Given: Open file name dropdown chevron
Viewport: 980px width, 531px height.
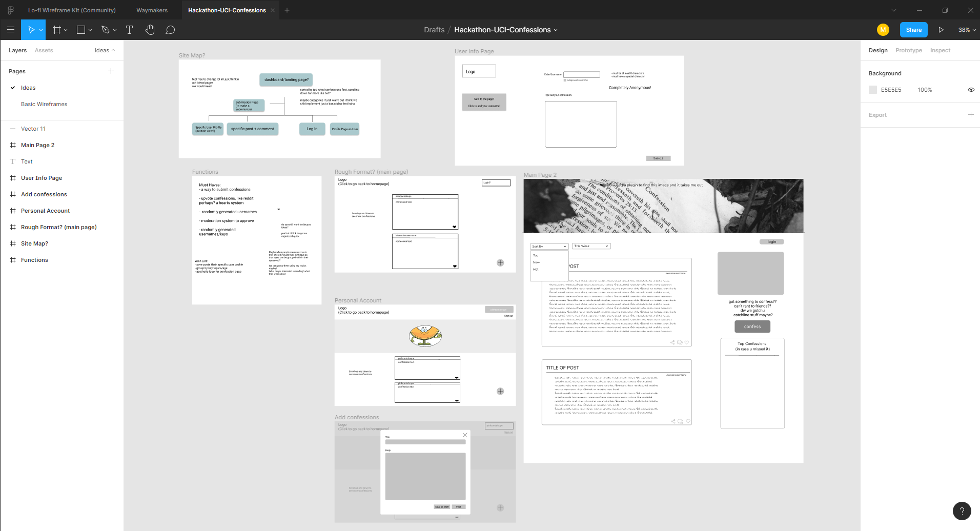Looking at the screenshot, I should (556, 30).
